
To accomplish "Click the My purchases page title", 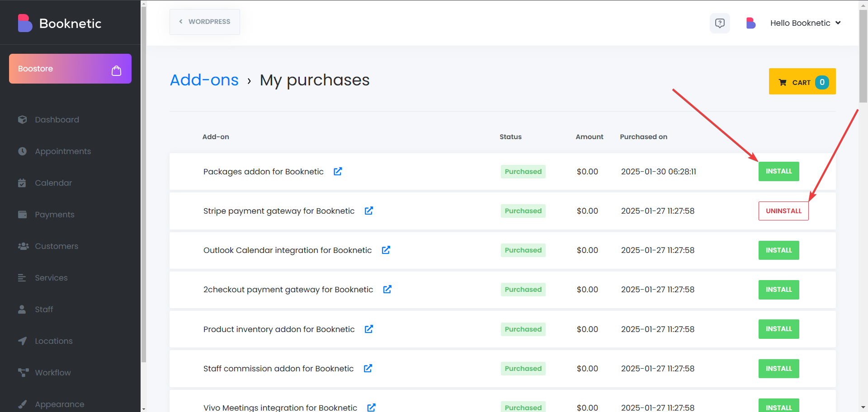I will [x=315, y=80].
